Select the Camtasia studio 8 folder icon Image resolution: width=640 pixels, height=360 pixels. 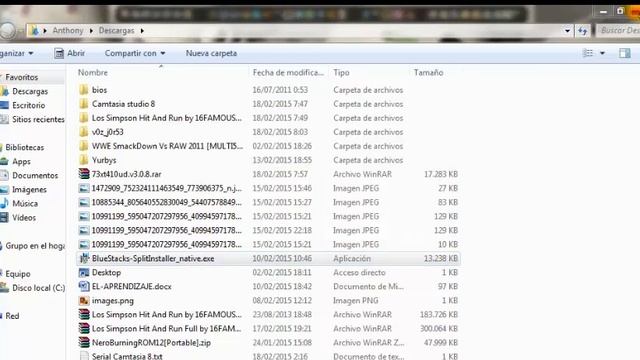(x=84, y=104)
